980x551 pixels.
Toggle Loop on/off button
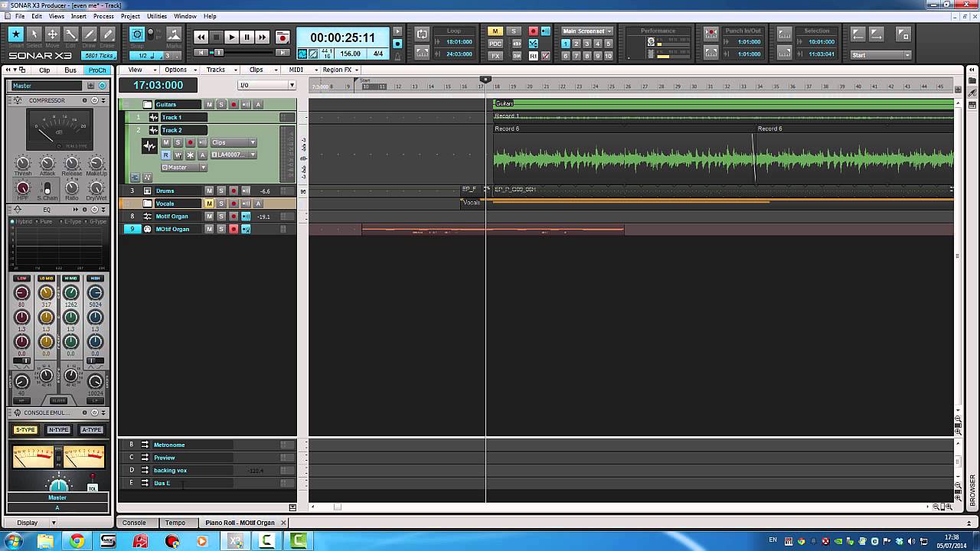(x=422, y=34)
